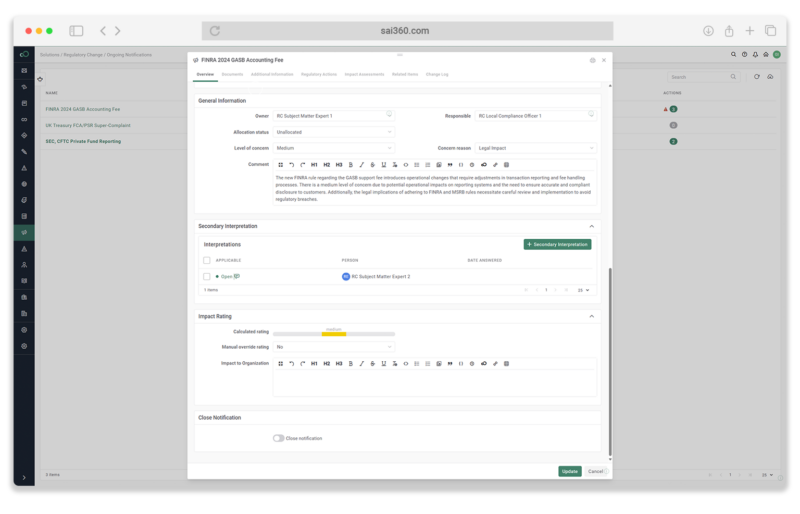Redo in Impact to Organization editor
The image size is (800, 514).
click(x=303, y=364)
